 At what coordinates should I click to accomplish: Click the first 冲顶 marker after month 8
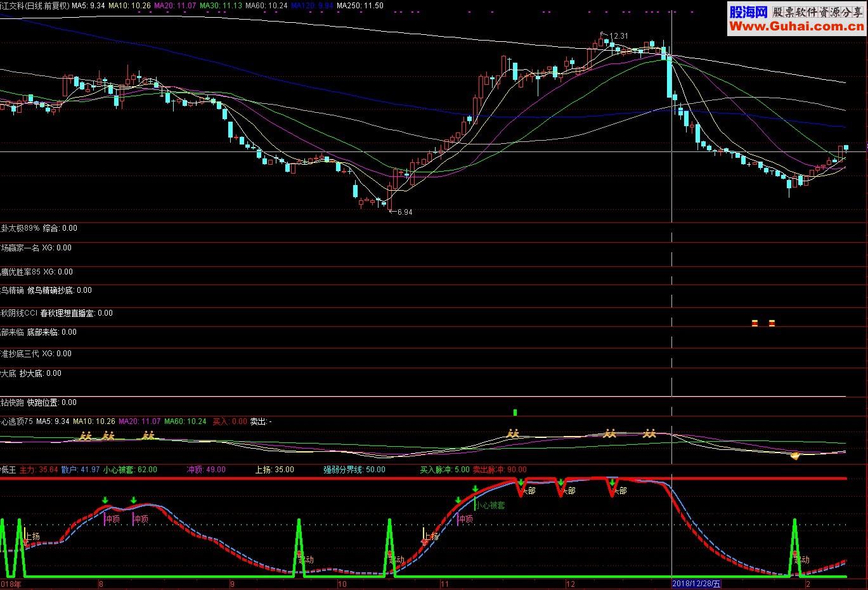point(112,519)
